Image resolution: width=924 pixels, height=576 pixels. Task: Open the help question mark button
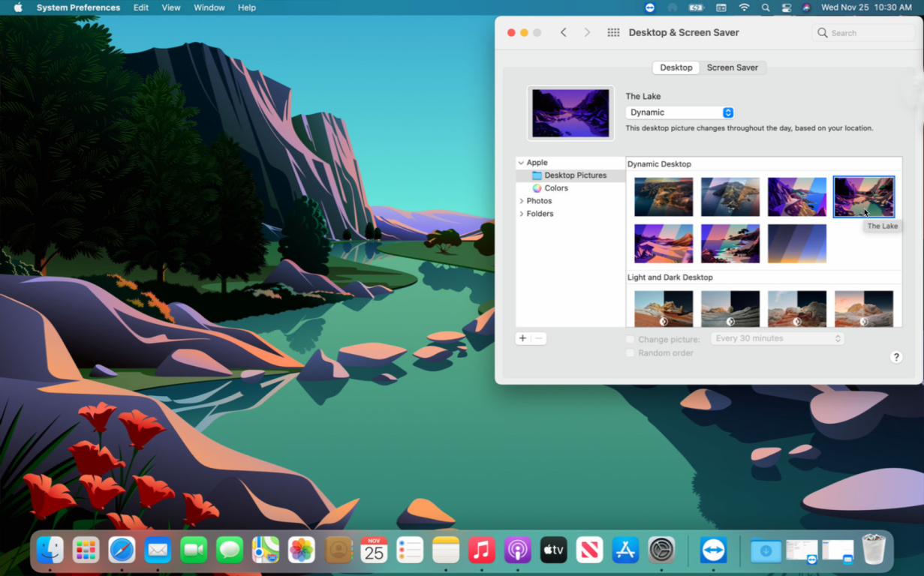click(895, 357)
